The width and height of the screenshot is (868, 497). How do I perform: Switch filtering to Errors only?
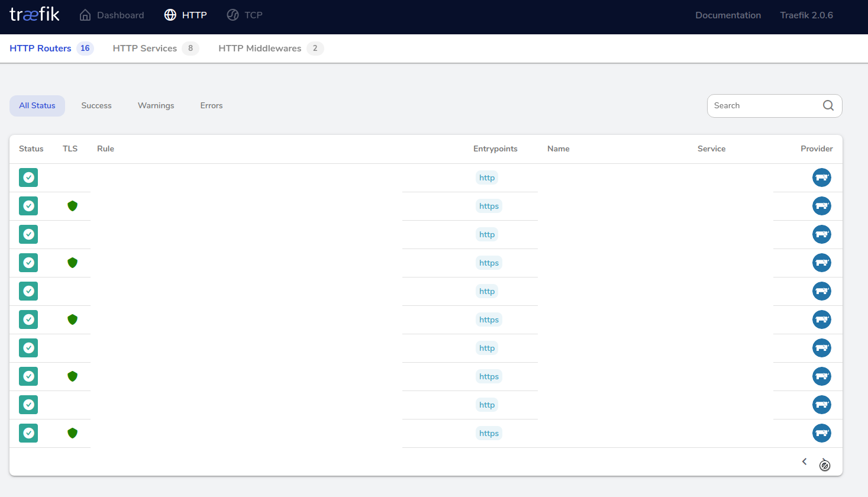pyautogui.click(x=211, y=105)
